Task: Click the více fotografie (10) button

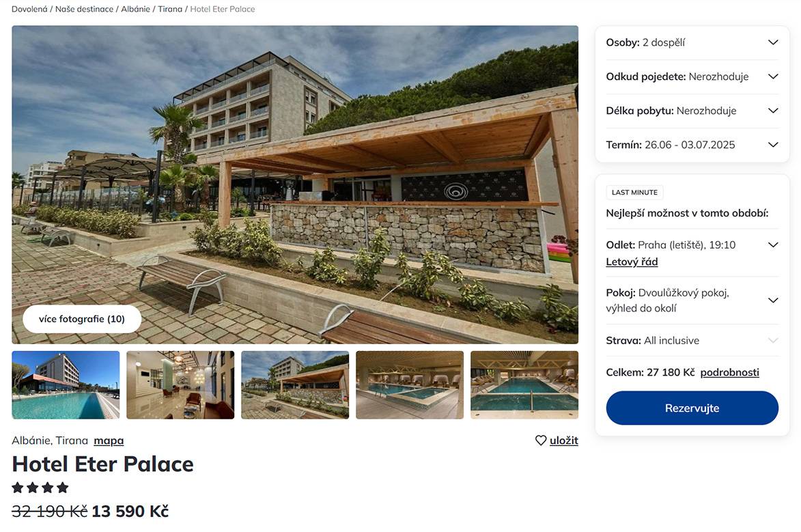Action: coord(82,319)
